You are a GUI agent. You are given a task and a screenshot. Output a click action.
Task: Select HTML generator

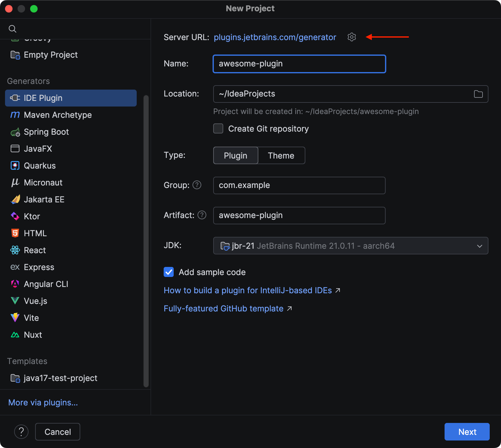tap(71, 233)
